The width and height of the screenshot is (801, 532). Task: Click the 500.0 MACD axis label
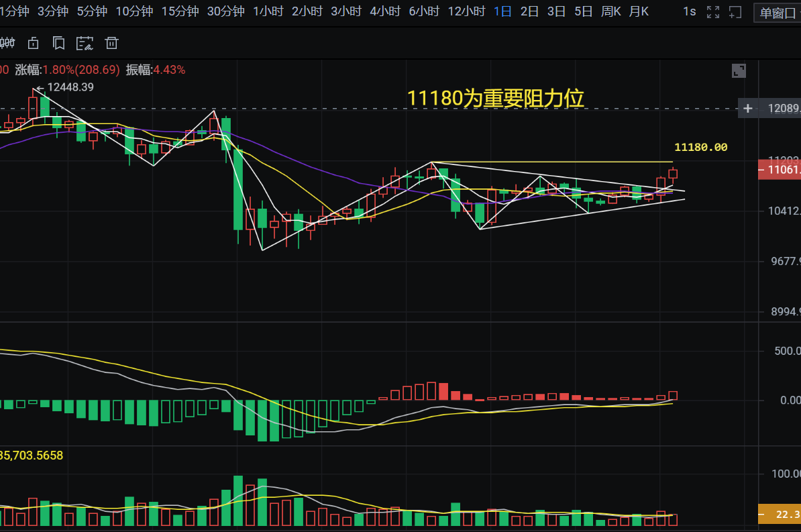click(x=787, y=351)
